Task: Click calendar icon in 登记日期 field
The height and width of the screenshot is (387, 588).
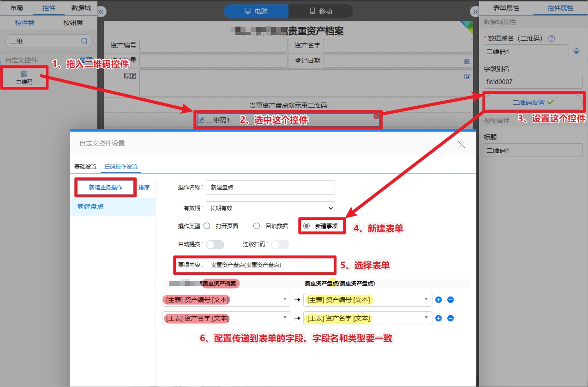Action: 467,61
